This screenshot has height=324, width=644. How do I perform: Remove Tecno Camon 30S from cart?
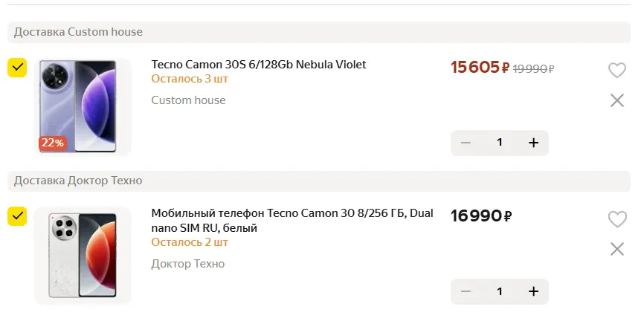616,100
